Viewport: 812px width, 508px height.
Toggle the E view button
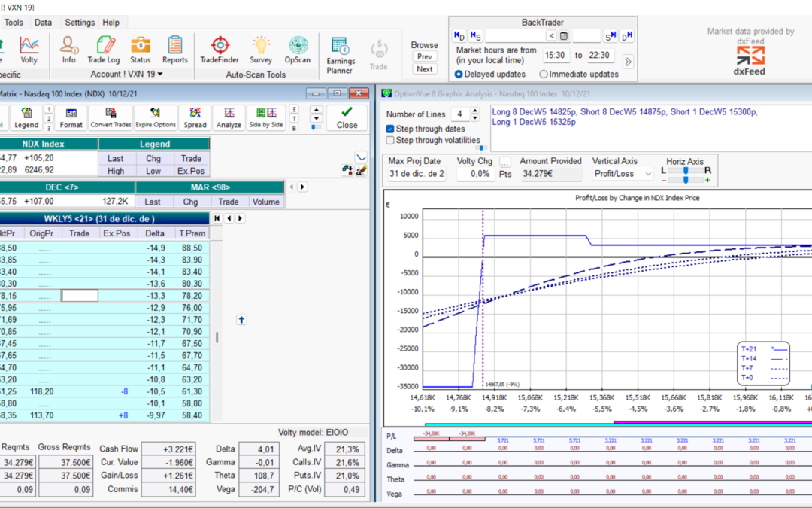294,109
